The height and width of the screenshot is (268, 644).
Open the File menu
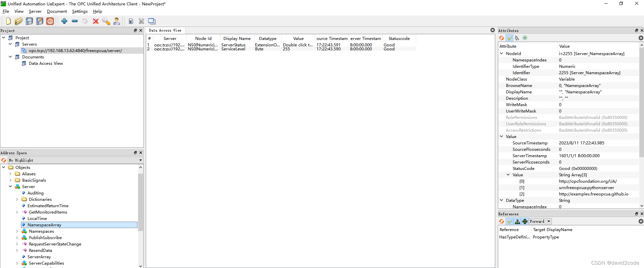[x=6, y=11]
